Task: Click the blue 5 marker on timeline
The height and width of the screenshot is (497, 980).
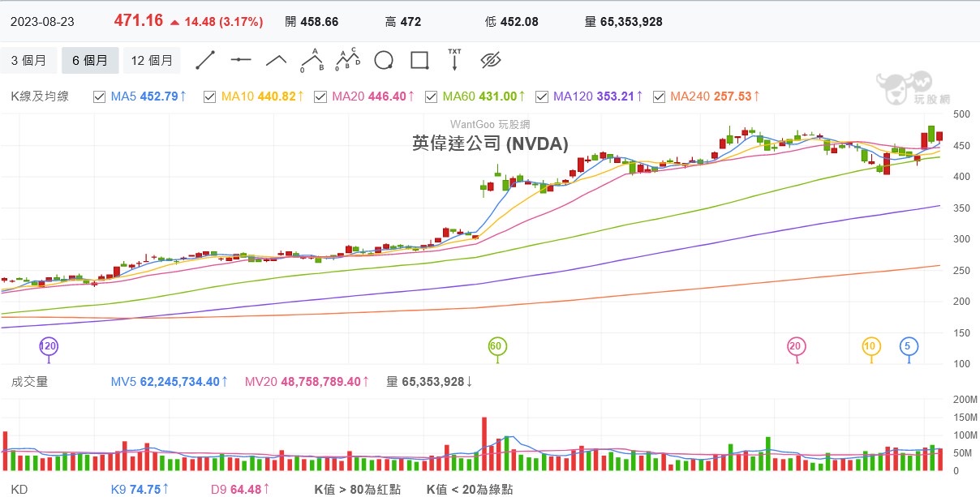Action: click(909, 346)
